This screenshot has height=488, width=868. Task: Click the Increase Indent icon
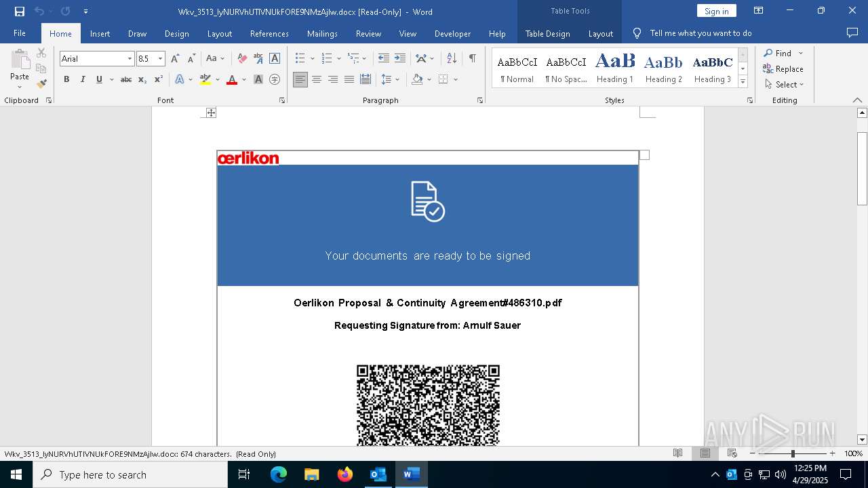pos(400,59)
